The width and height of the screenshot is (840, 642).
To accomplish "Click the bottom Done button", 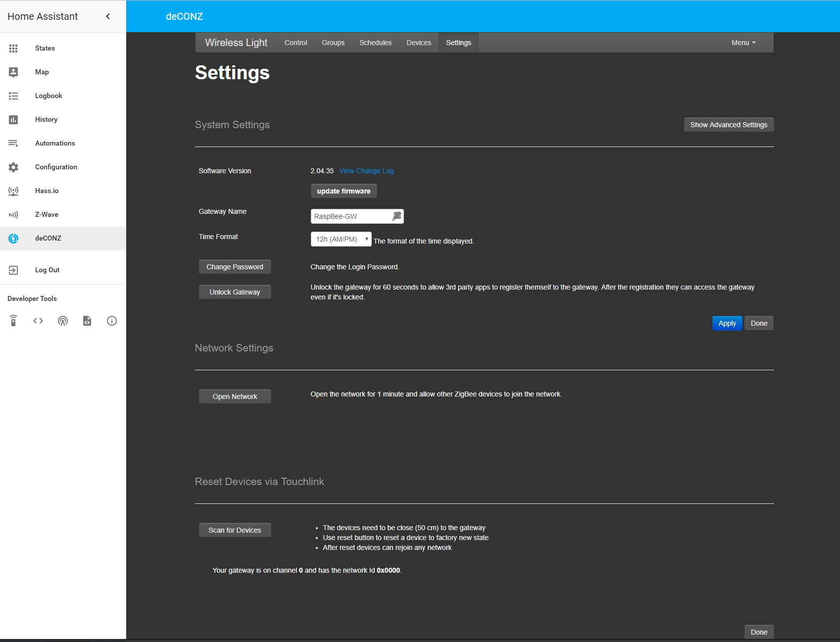I will coord(759,632).
